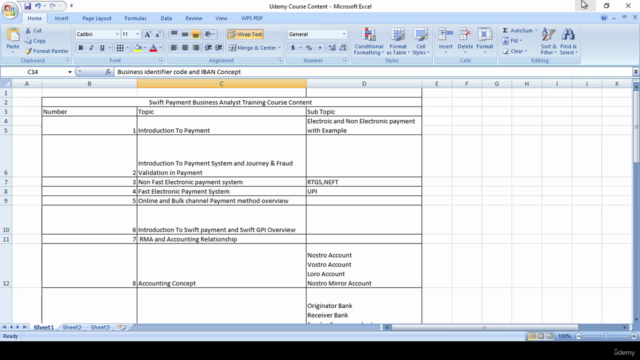Viewport: 640px width, 360px height.
Task: Save the workbook from quick access toolbar
Action: [27, 6]
